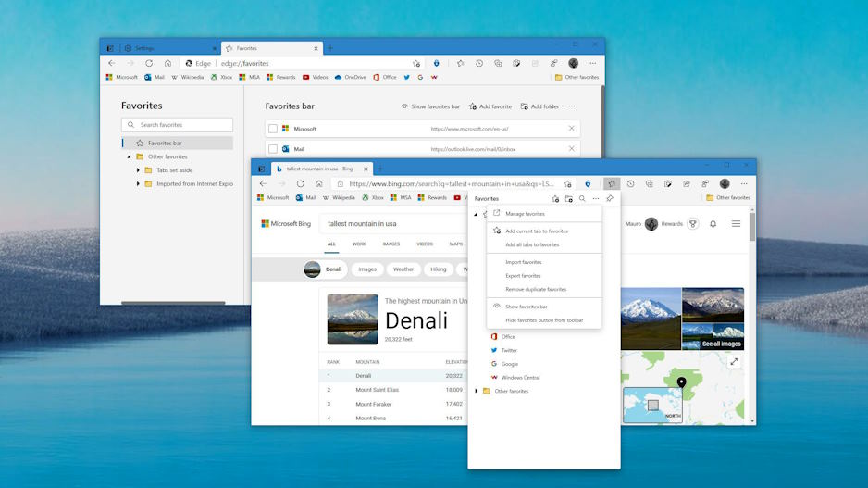This screenshot has height=488, width=868.
Task: Switch to Bing WORK search tab
Action: tap(359, 244)
